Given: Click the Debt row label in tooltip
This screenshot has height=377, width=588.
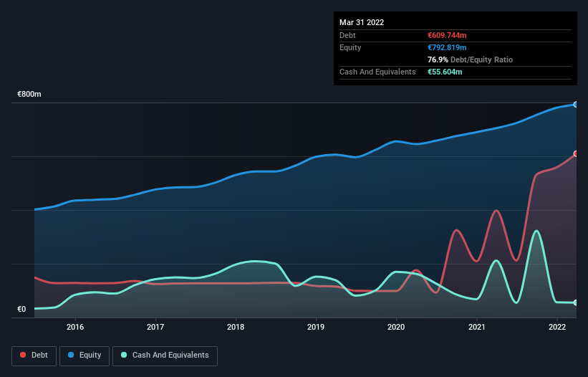Looking at the screenshot, I should [347, 35].
